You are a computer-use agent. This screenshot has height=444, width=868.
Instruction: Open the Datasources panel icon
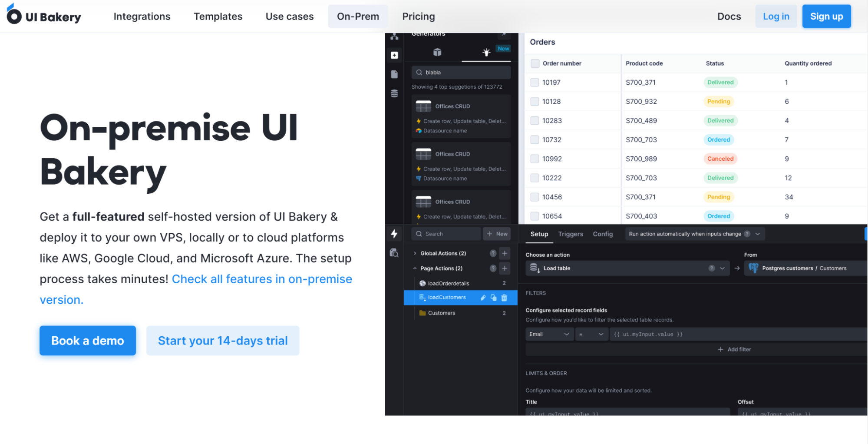click(394, 93)
